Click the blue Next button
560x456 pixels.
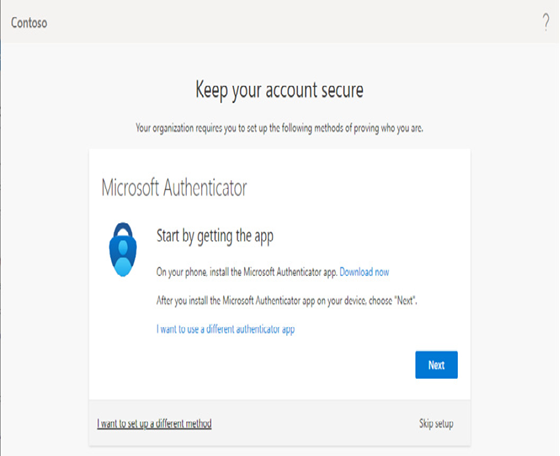pos(436,365)
